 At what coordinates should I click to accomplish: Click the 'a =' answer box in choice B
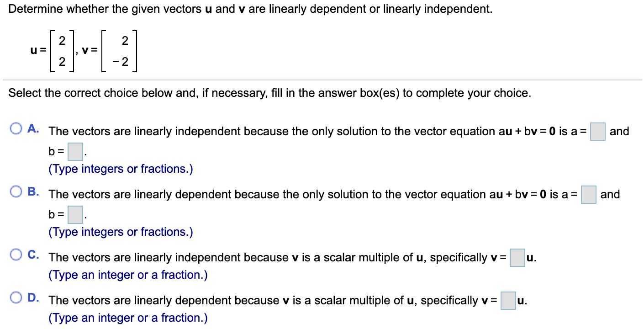[588, 194]
